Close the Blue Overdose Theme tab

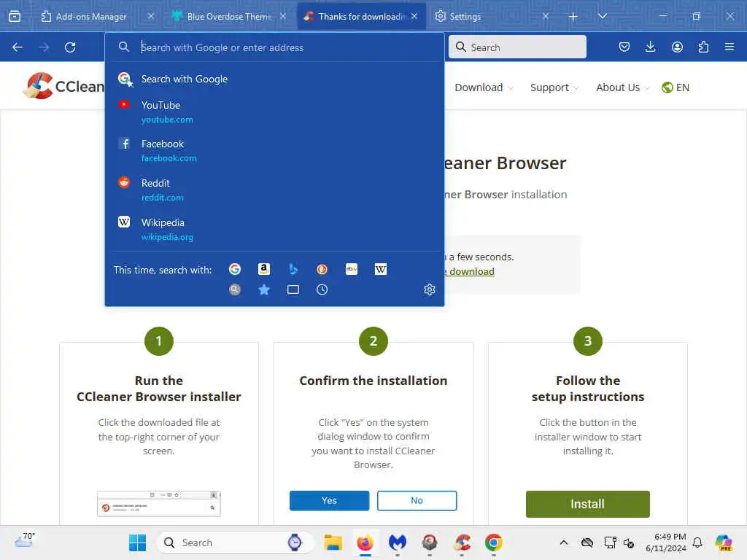283,16
